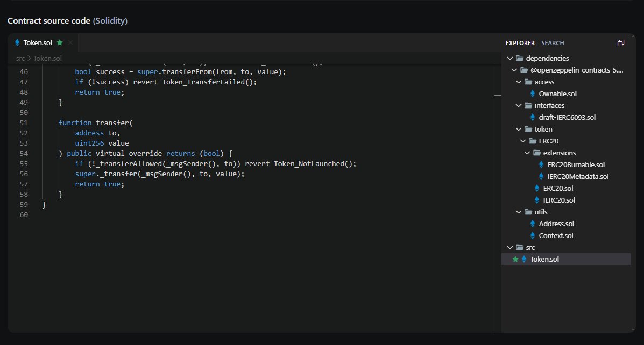Image resolution: width=644 pixels, height=345 pixels.
Task: Click the Ethereum icon beside Ownable.sol
Action: [x=533, y=94]
